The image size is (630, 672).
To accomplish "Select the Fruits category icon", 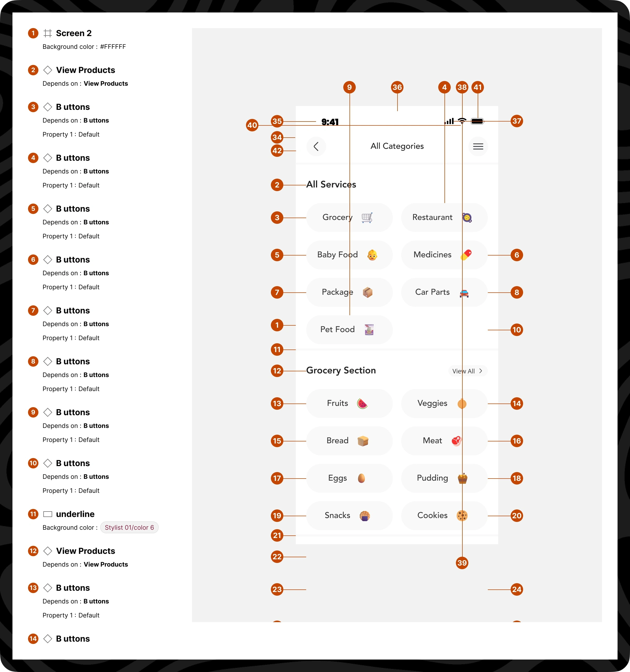I will click(363, 403).
